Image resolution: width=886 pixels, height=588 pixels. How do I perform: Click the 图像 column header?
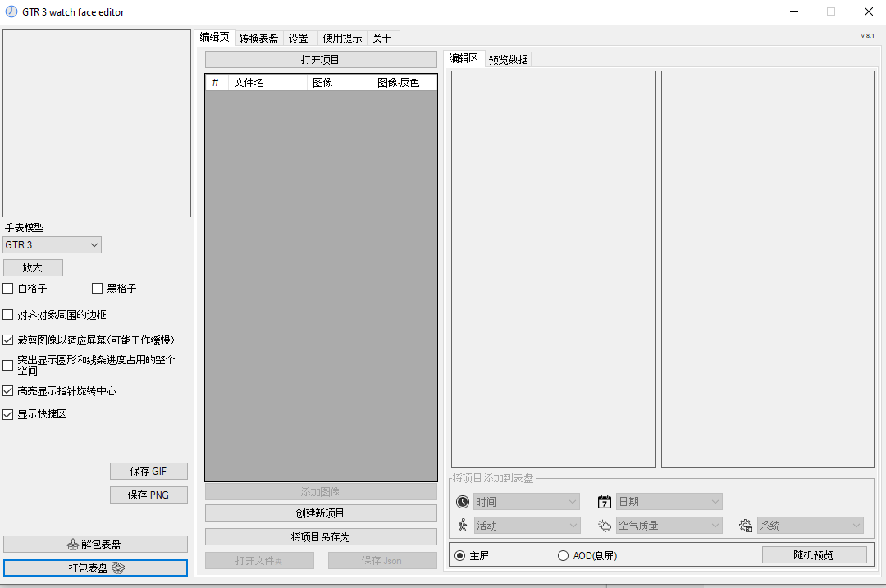[x=339, y=83]
